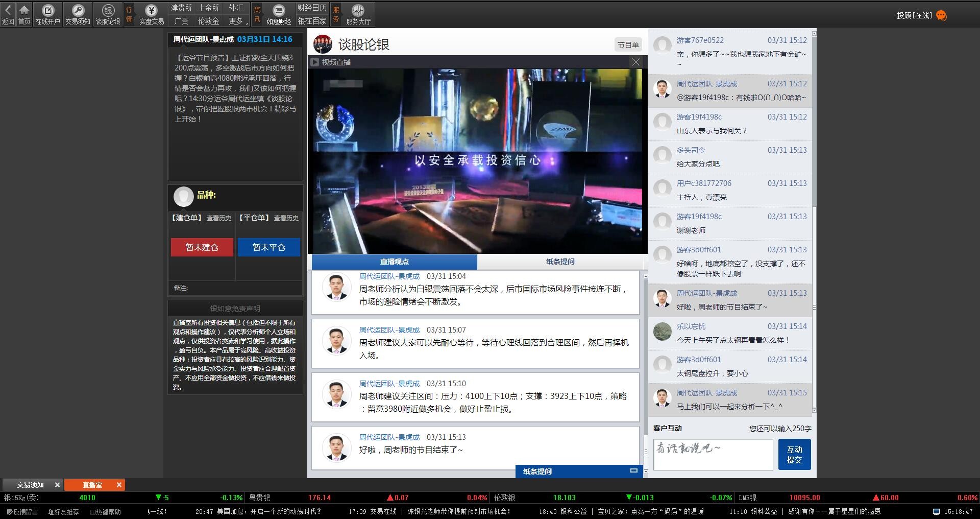This screenshot has width=980, height=519.
Task: Close the 视频直播 video panel
Action: point(635,62)
